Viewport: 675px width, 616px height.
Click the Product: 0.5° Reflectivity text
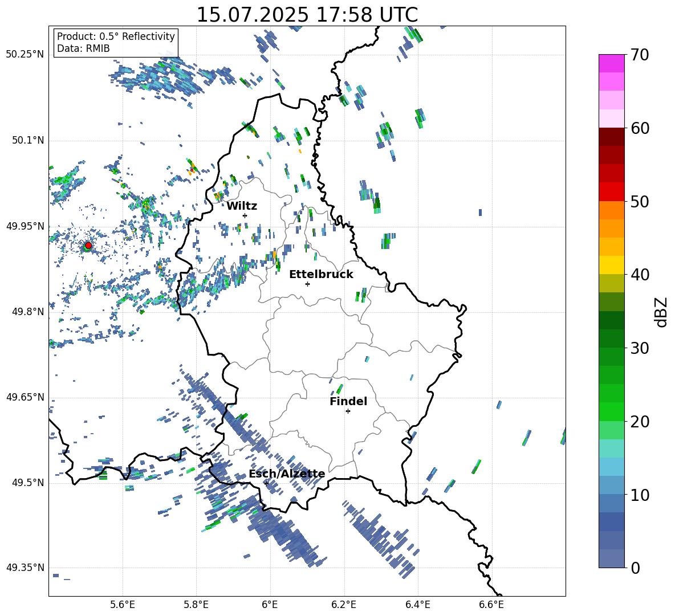tap(116, 36)
